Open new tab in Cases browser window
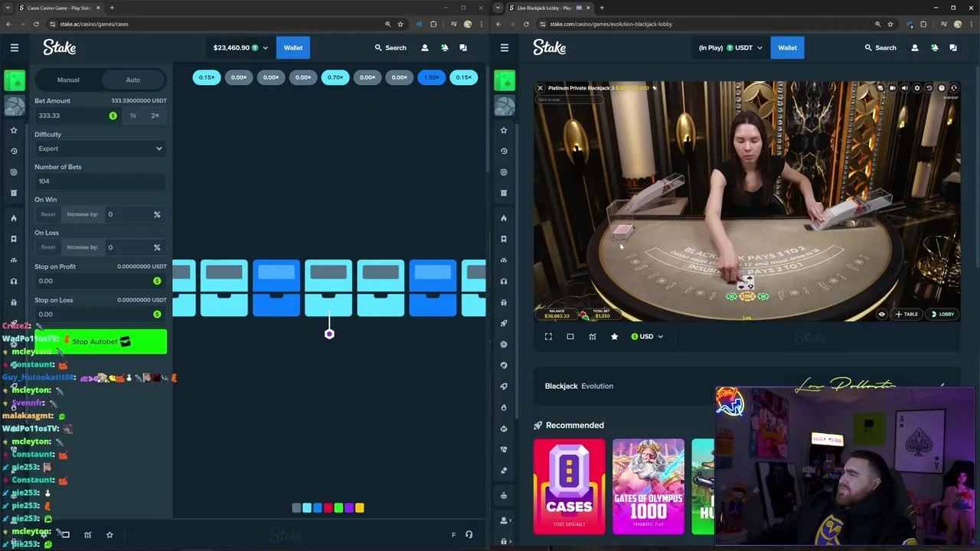980x551 pixels. pyautogui.click(x=112, y=8)
